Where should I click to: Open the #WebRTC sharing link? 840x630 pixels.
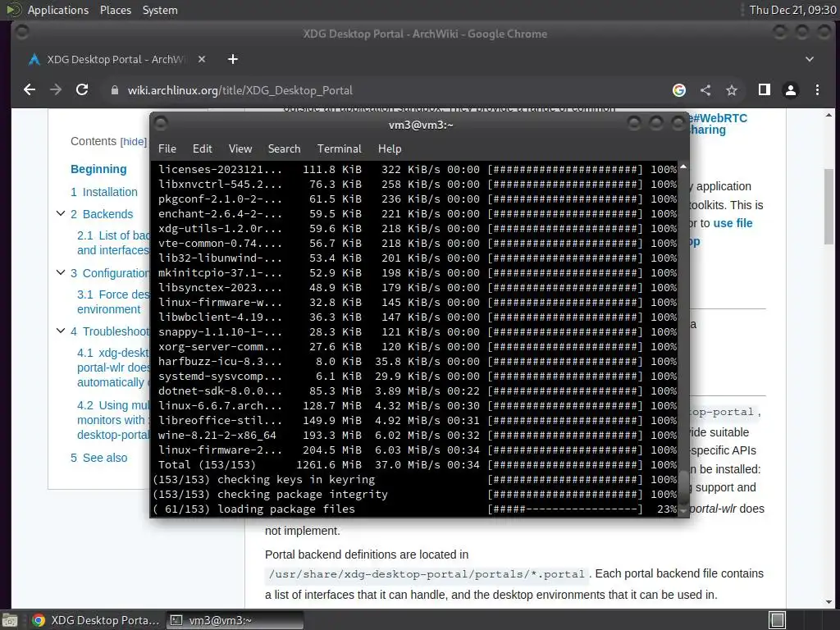pos(718,124)
